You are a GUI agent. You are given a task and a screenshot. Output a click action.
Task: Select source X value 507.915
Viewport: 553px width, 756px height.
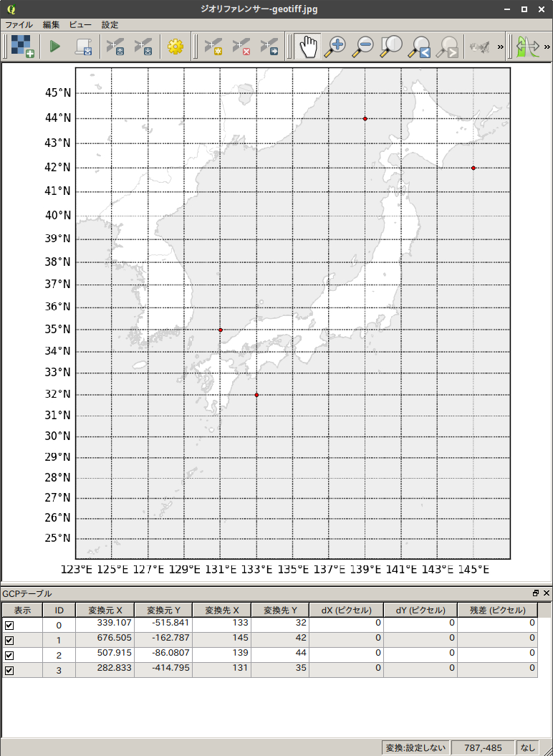(105, 655)
